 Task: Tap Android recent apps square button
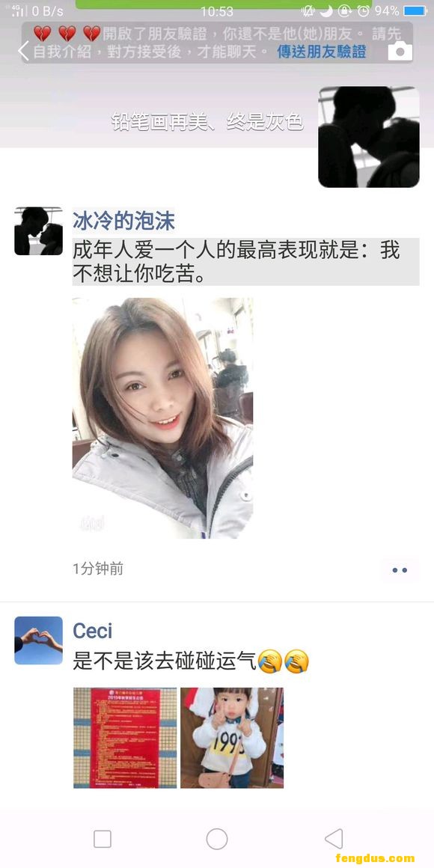coord(103,839)
